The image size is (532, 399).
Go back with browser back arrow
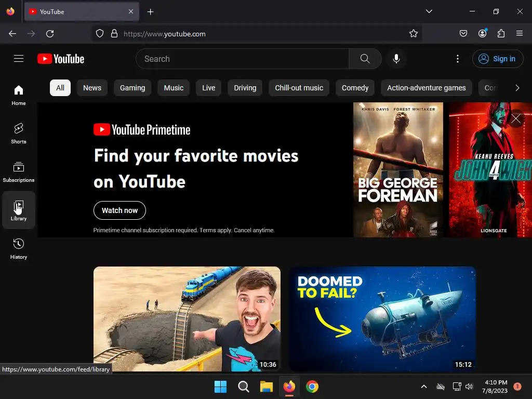pos(12,34)
